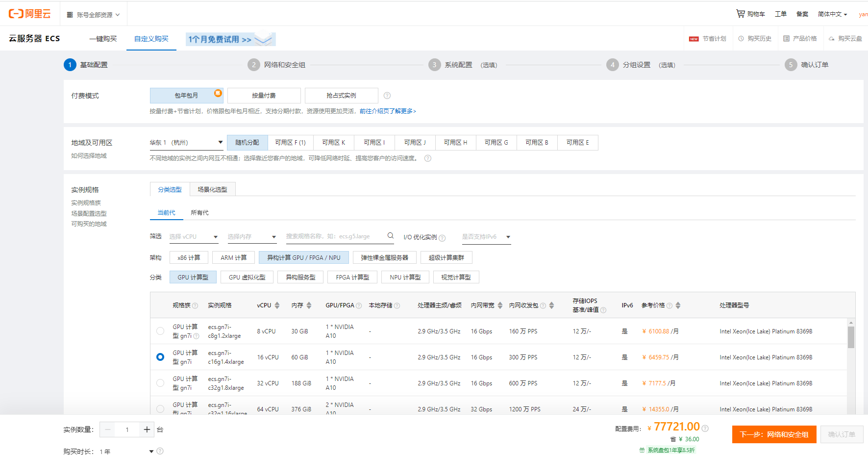868x455 pixels.
Task: Open 前往介绍页了解更多 link
Action: pyautogui.click(x=388, y=111)
